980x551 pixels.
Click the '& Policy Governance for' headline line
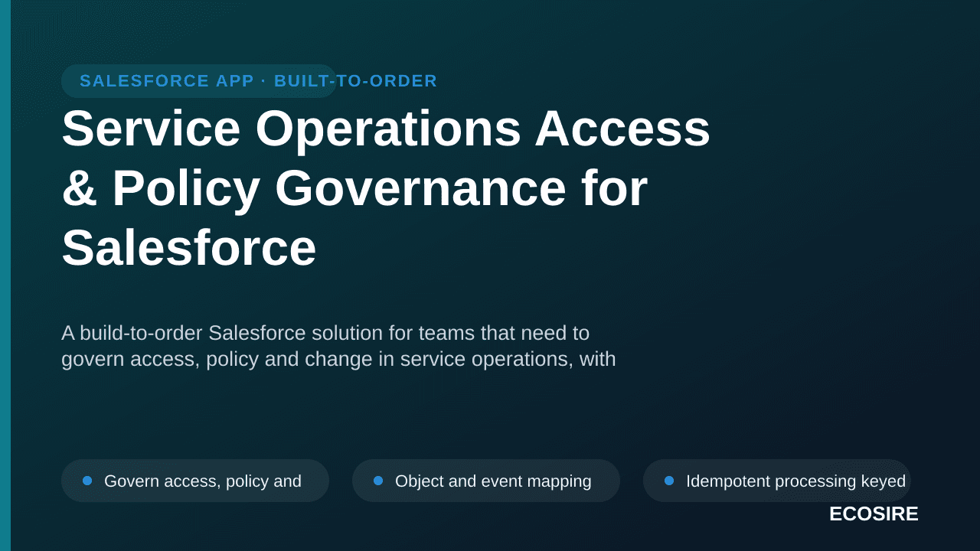click(x=354, y=188)
